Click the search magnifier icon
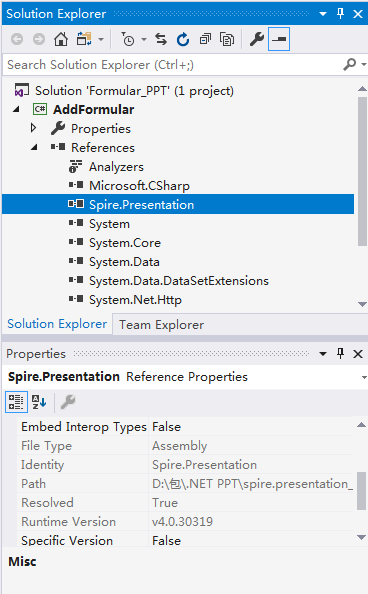 (350, 65)
